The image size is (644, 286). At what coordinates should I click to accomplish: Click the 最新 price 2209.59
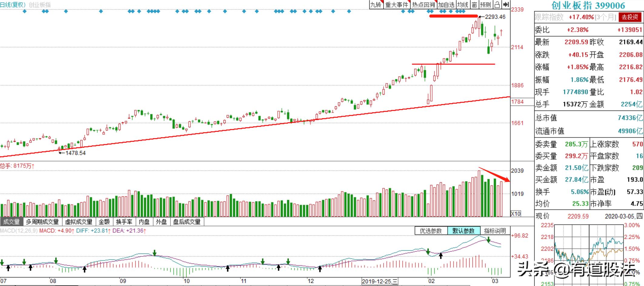(x=576, y=42)
